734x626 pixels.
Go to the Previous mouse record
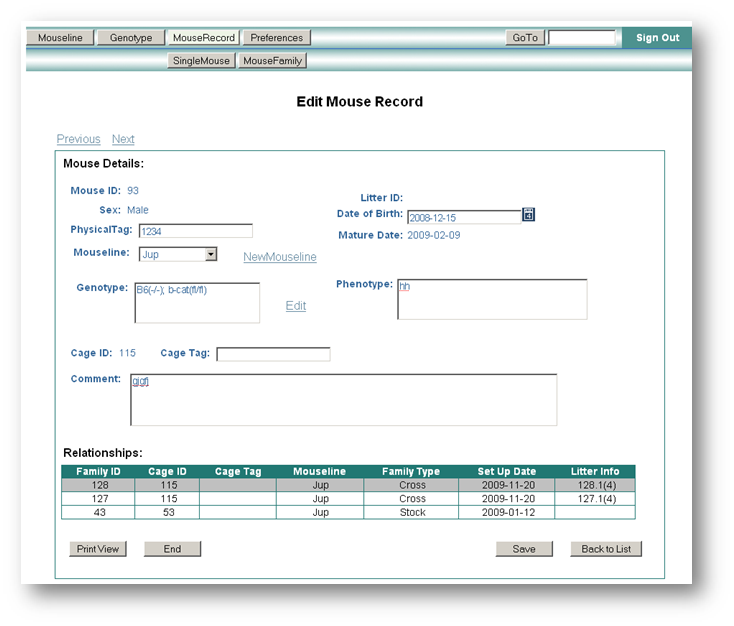[x=78, y=139]
